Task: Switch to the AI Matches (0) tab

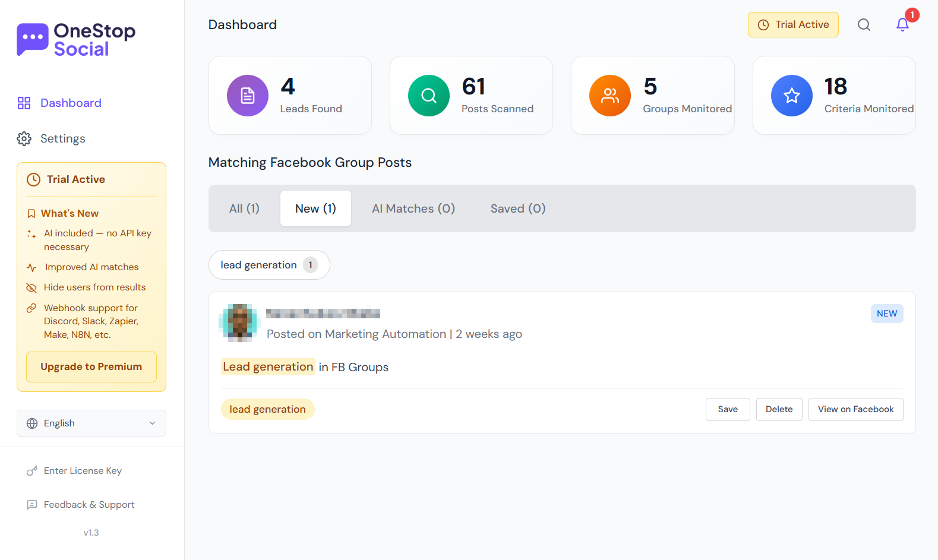Action: pos(413,208)
